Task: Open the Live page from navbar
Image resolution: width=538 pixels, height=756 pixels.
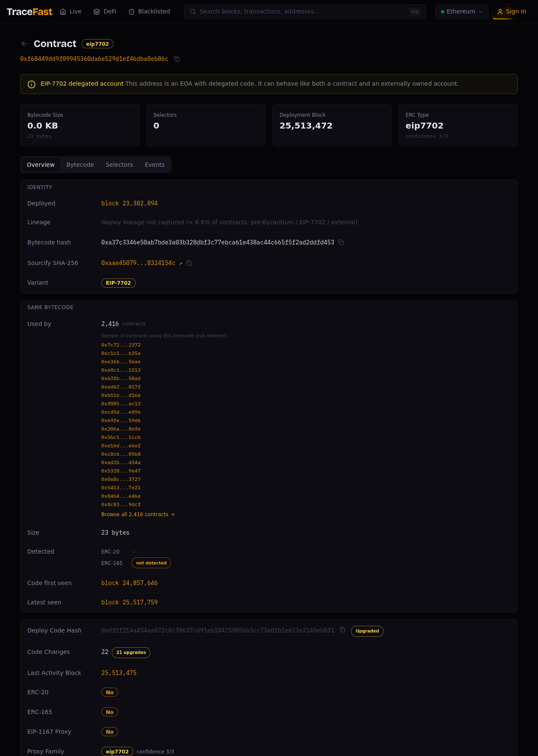Action: pos(71,12)
